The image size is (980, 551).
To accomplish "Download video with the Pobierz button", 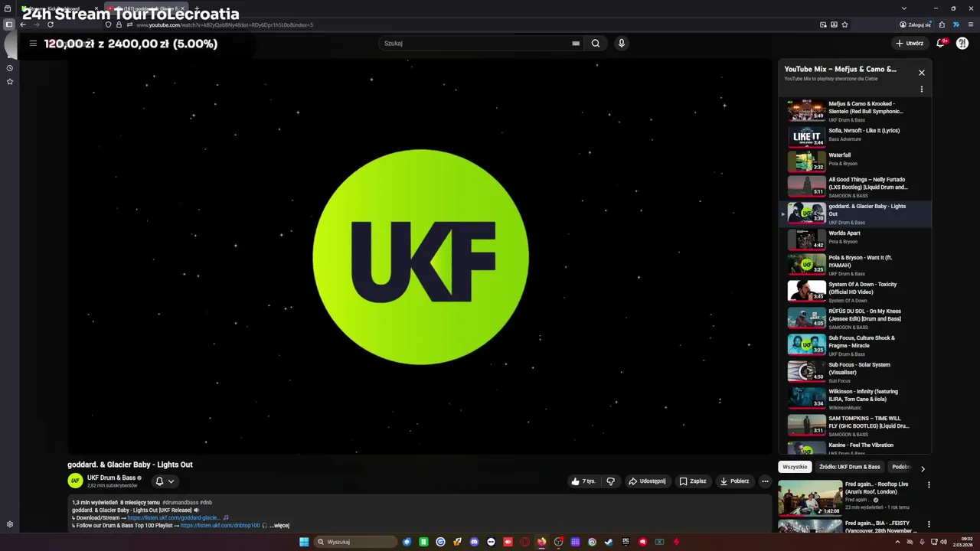I will (x=735, y=481).
